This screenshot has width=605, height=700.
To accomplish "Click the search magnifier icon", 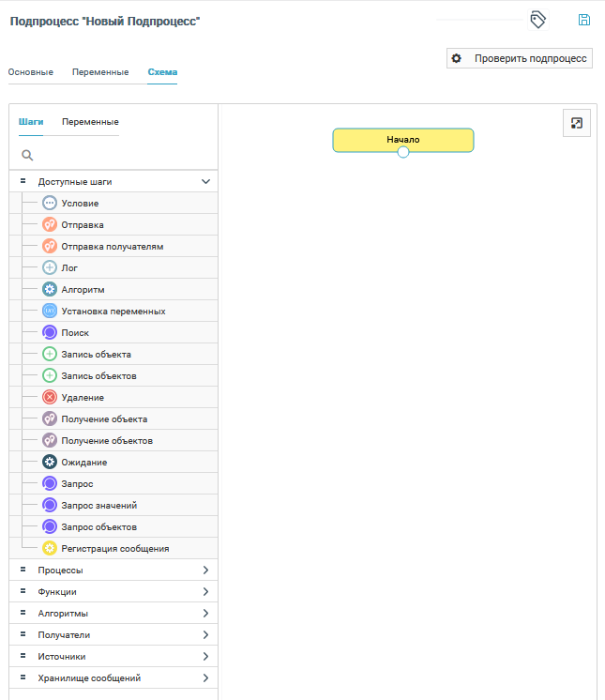I will pyautogui.click(x=27, y=155).
